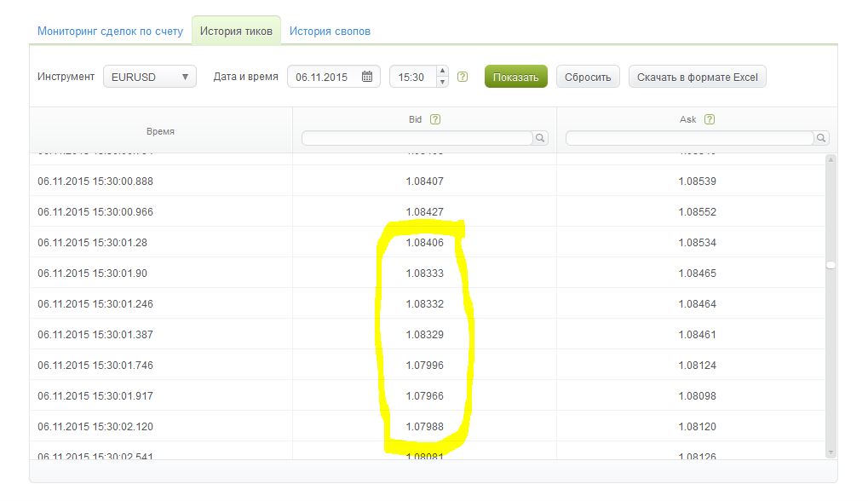The image size is (868, 501).
Task: Decrease time with the down stepper arrow
Action: (x=442, y=83)
